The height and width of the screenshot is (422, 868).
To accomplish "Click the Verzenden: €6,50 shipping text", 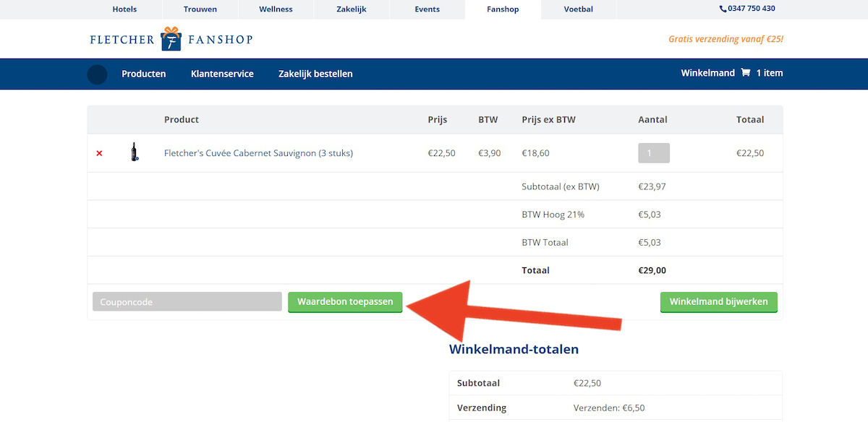I will [x=609, y=408].
